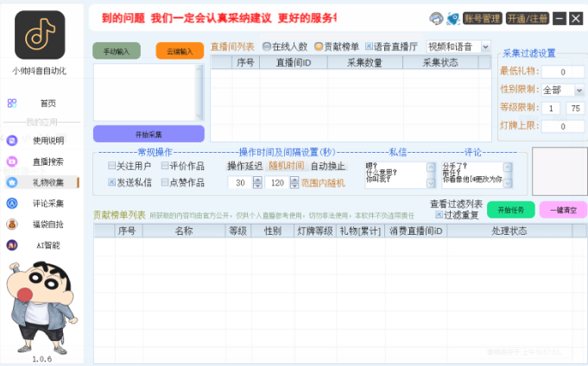Click the 礼物[累计] column header

coord(360,230)
